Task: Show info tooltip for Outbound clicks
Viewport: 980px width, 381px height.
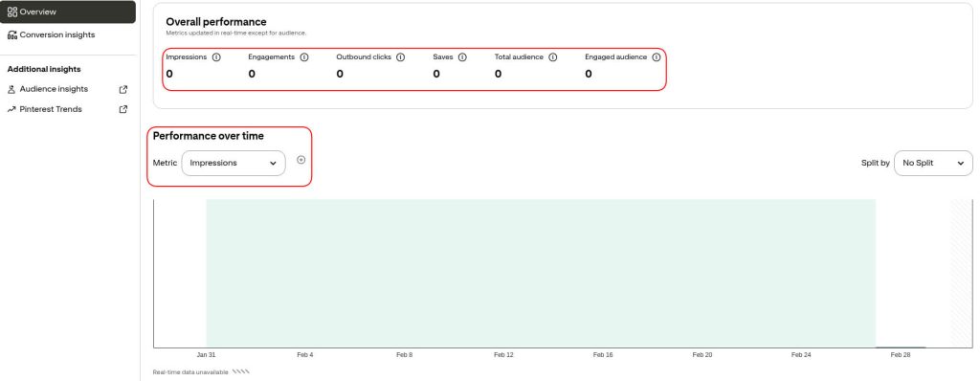Action: click(x=401, y=56)
